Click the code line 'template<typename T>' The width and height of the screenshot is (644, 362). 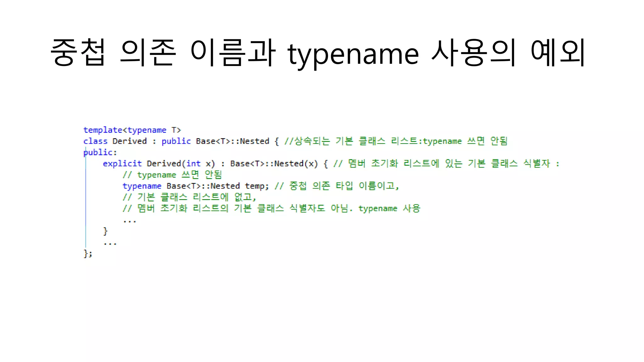click(x=132, y=130)
